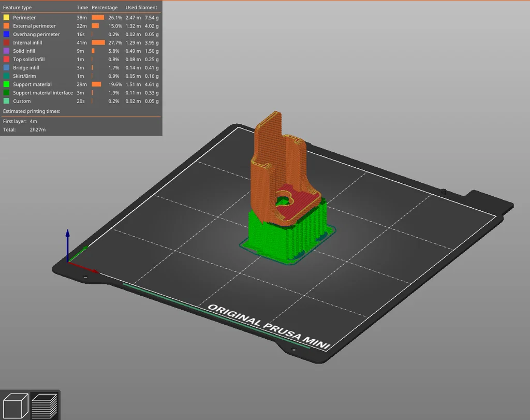Switch to the sliced layers preview icon

45,405
